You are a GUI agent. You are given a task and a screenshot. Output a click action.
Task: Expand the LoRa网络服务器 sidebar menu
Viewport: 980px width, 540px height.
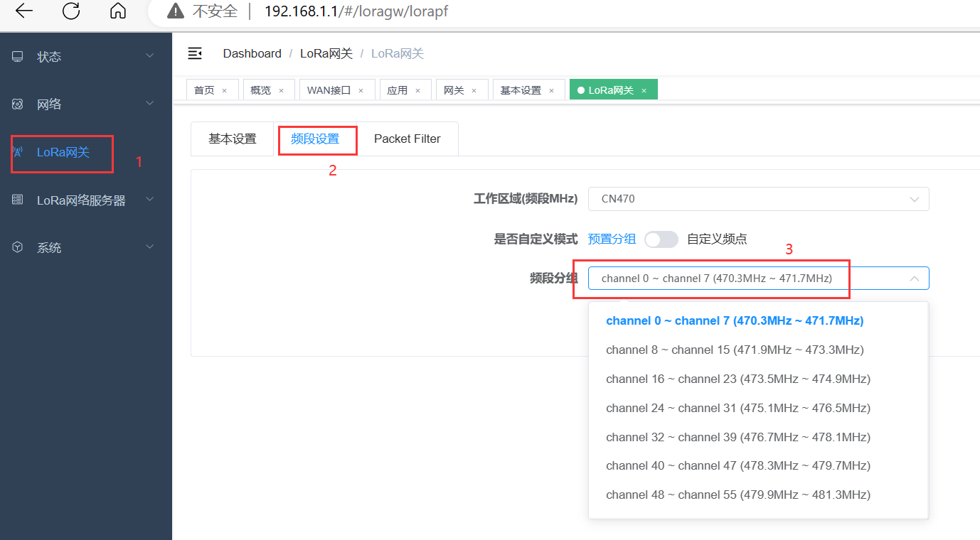point(149,200)
